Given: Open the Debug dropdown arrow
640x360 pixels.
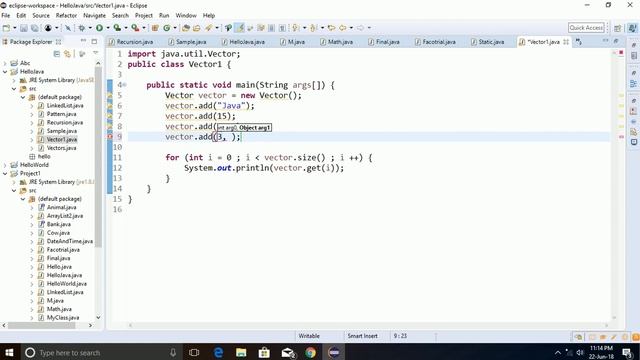Looking at the screenshot, I should point(90,28).
